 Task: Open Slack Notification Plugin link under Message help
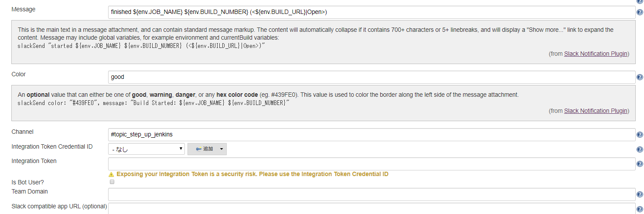(x=596, y=54)
